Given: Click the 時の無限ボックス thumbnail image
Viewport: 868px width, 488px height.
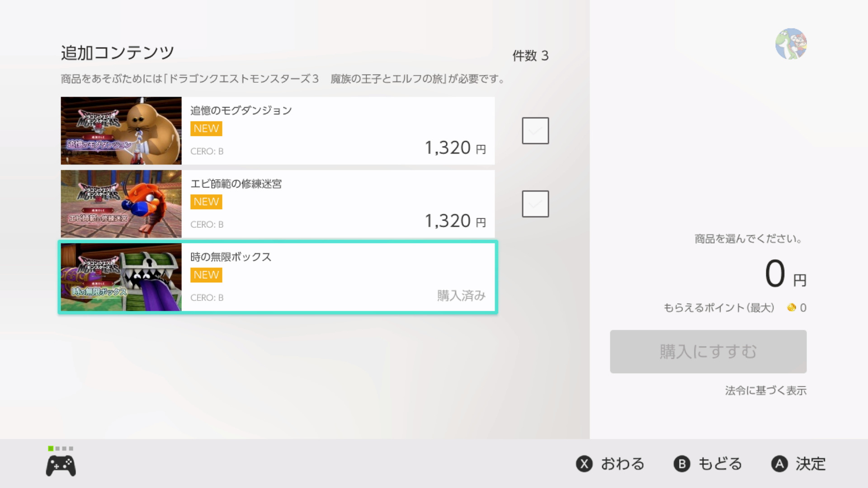Looking at the screenshot, I should pos(120,277).
